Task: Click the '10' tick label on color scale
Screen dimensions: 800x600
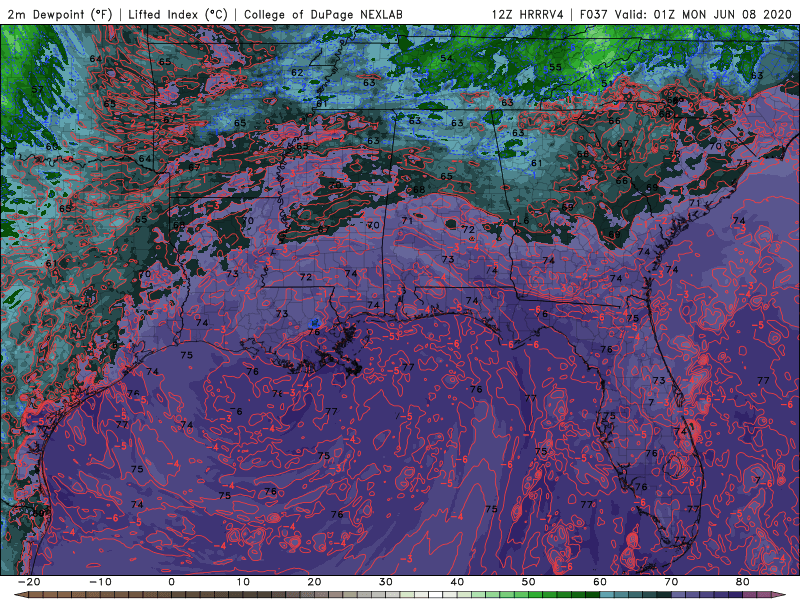Action: coord(243,582)
